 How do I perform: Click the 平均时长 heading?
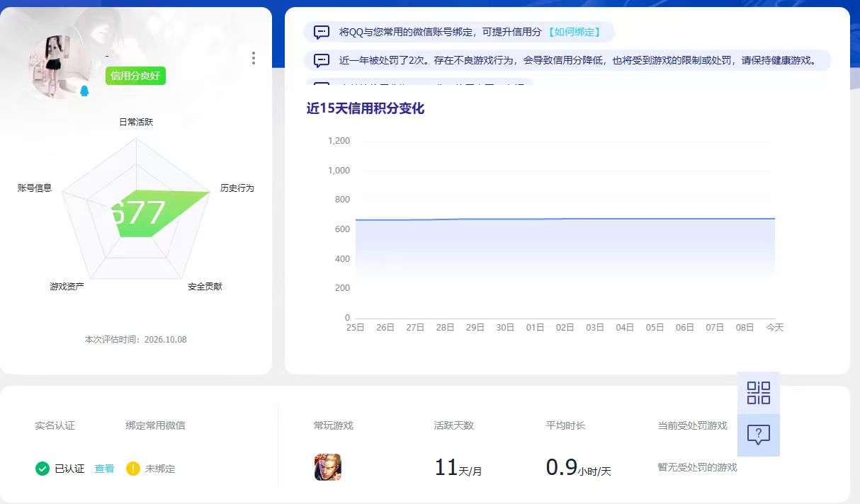click(566, 425)
